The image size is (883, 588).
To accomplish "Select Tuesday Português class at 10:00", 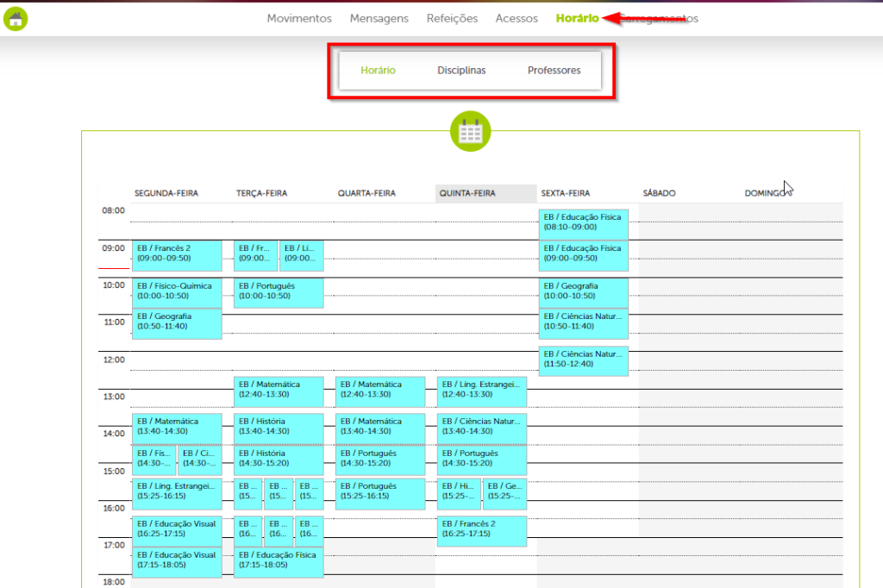I will pos(279,292).
